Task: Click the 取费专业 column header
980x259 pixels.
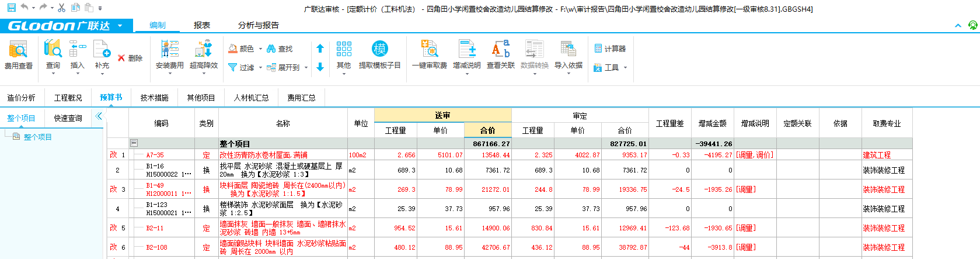Action: click(x=887, y=123)
